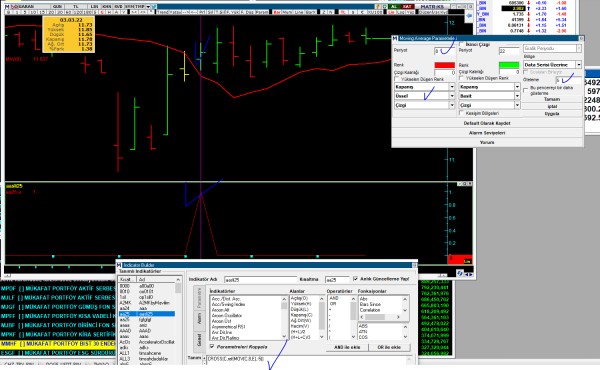Click the blue arrow icon beside the chart
The height and width of the screenshot is (370, 600).
(469, 15)
